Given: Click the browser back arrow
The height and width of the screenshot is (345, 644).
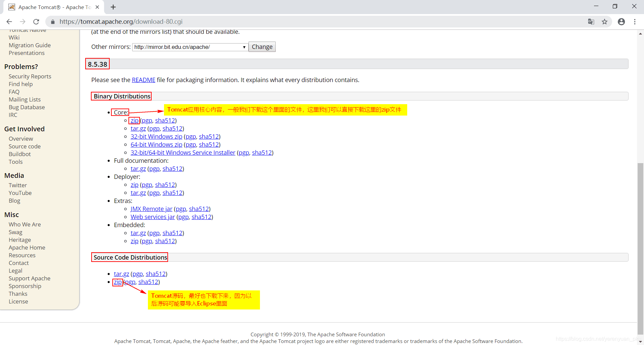Looking at the screenshot, I should pyautogui.click(x=9, y=22).
